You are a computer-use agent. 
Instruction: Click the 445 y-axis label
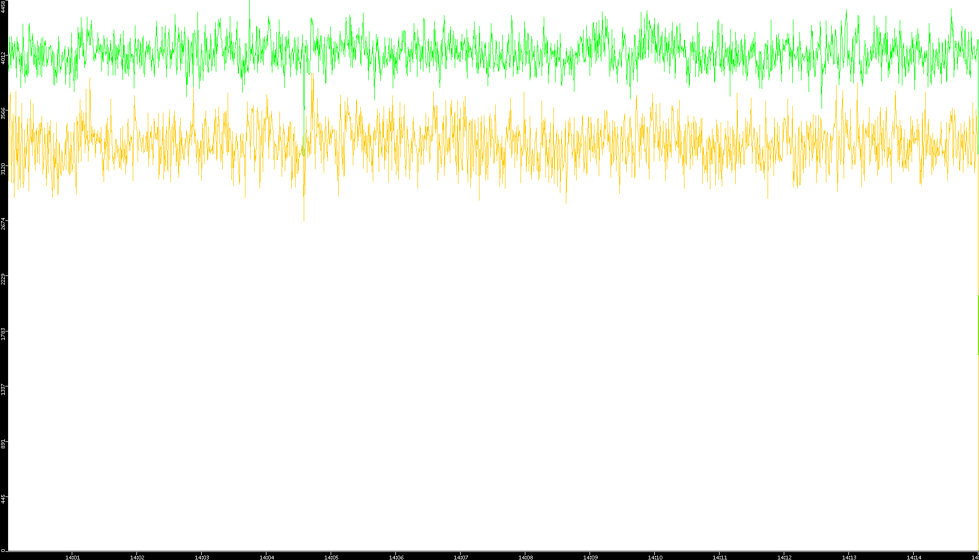pos(3,499)
